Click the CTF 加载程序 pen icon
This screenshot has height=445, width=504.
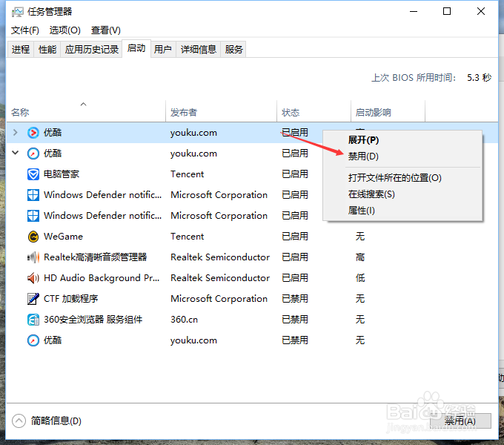[x=33, y=299]
